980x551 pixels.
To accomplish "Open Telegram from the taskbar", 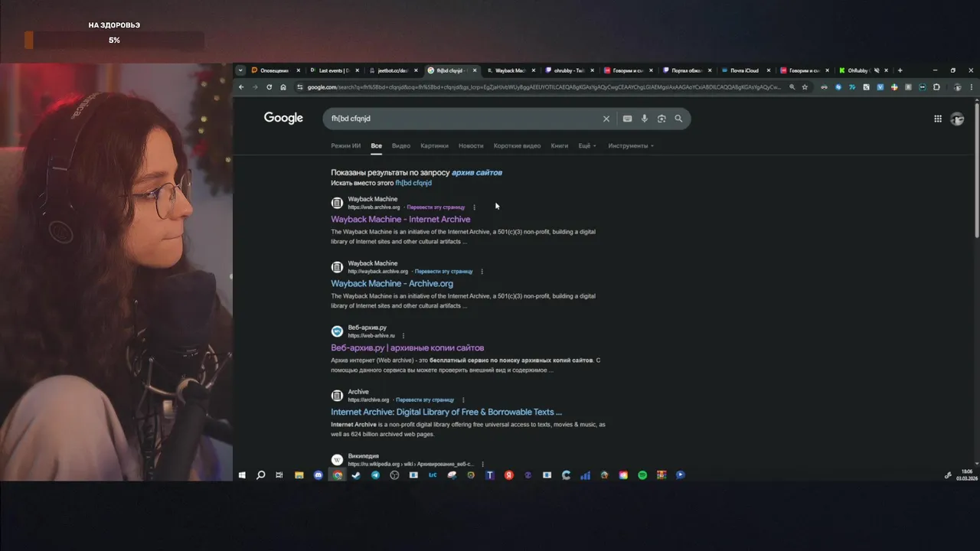I will pyautogui.click(x=375, y=475).
